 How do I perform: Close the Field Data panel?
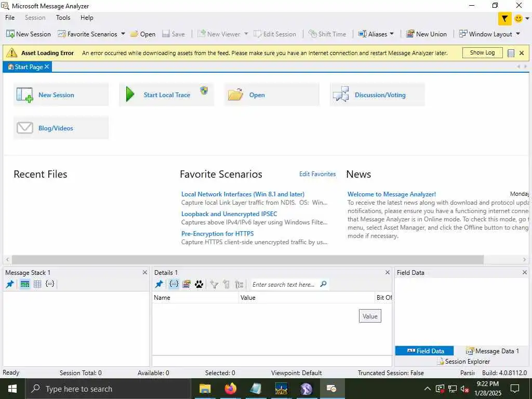525,272
